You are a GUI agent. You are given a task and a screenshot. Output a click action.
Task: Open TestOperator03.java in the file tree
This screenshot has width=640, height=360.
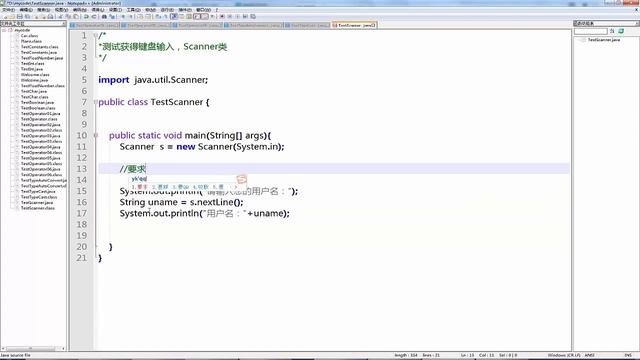click(40, 136)
